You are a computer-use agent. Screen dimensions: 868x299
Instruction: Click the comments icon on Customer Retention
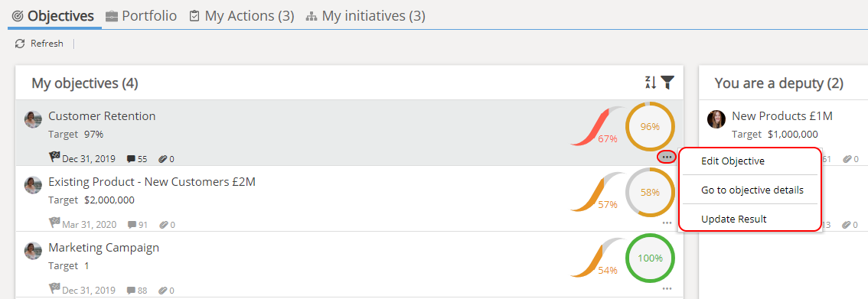(x=131, y=159)
